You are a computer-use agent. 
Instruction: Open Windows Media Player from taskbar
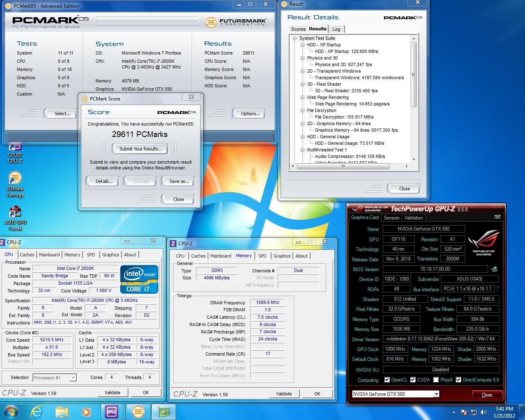click(x=86, y=412)
